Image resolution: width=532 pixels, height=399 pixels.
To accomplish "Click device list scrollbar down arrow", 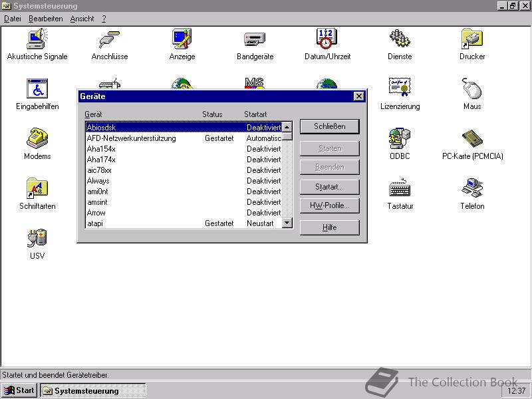I will (x=287, y=223).
